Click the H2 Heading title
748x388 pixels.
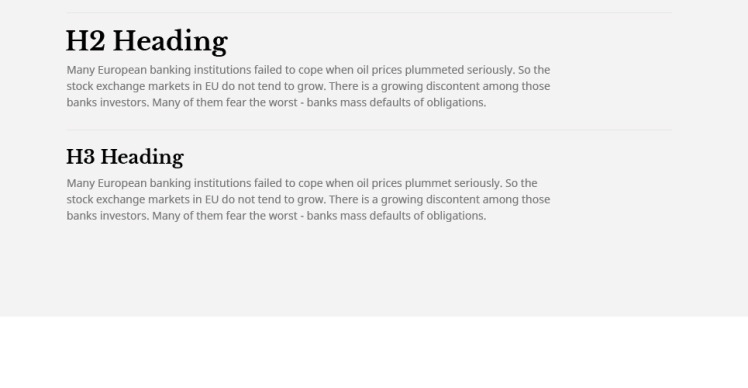(x=147, y=42)
